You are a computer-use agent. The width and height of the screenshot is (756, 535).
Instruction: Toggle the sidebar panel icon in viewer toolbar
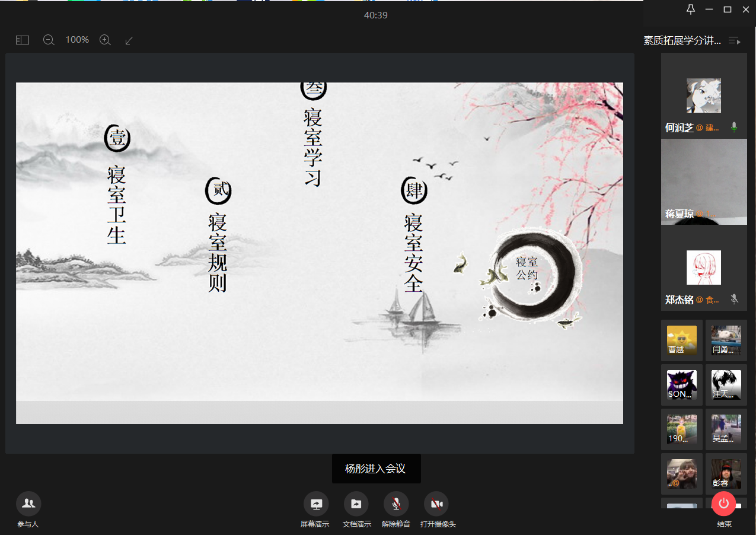click(23, 40)
